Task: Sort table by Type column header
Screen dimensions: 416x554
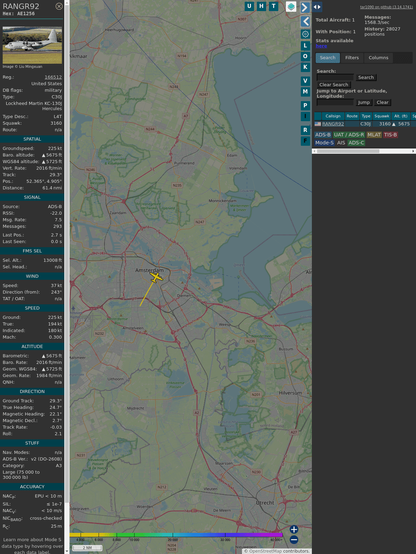Action: (366, 116)
